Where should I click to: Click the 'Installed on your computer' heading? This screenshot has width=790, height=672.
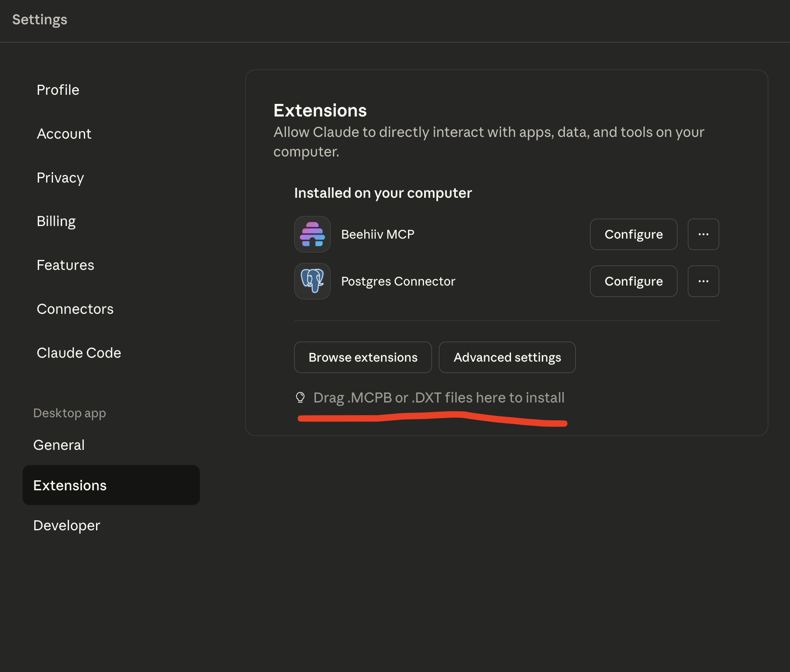383,193
